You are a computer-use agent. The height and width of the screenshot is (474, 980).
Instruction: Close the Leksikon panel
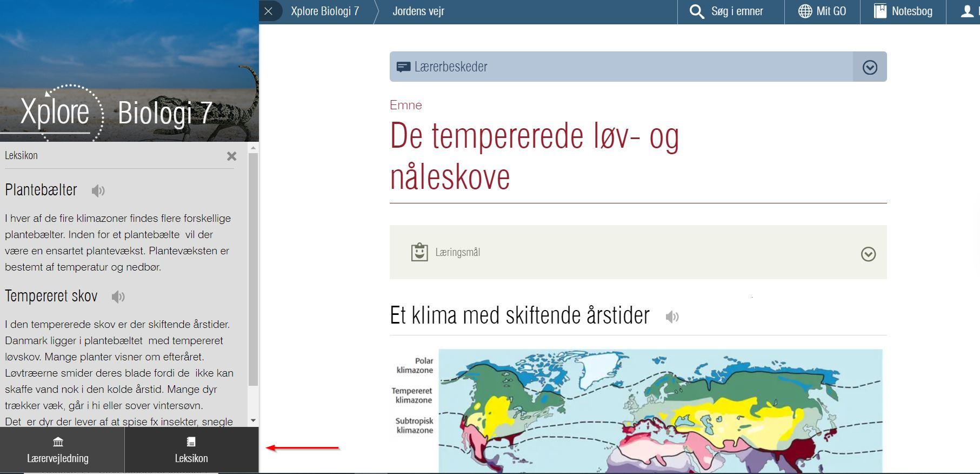231,156
